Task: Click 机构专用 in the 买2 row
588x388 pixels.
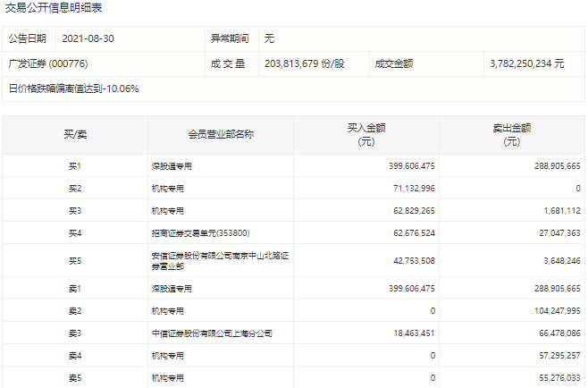Action: pos(168,189)
